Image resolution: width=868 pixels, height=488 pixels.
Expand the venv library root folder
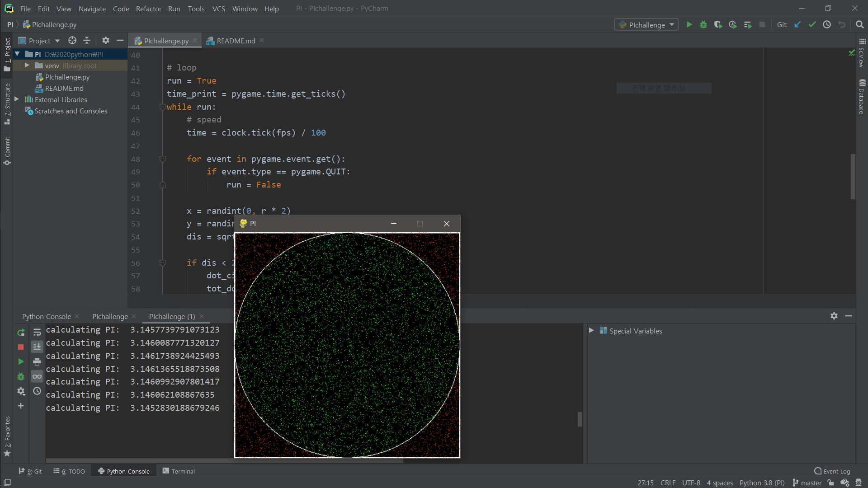coord(27,66)
